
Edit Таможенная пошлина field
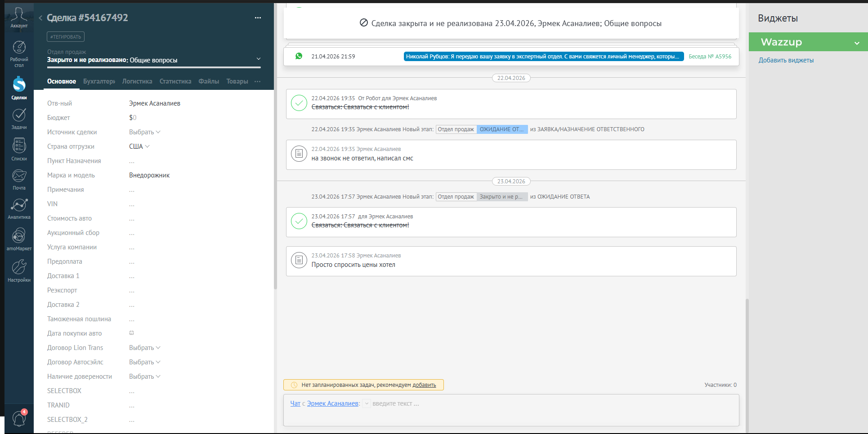point(132,319)
